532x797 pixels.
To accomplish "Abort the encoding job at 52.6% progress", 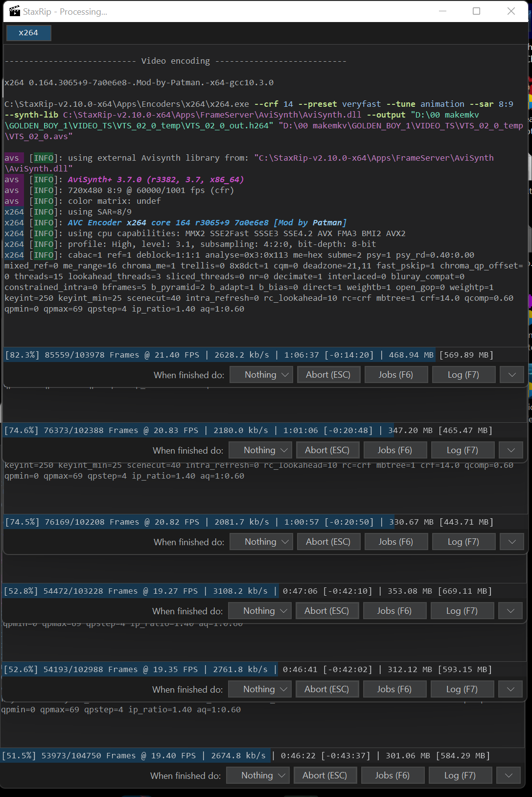I will coord(326,689).
